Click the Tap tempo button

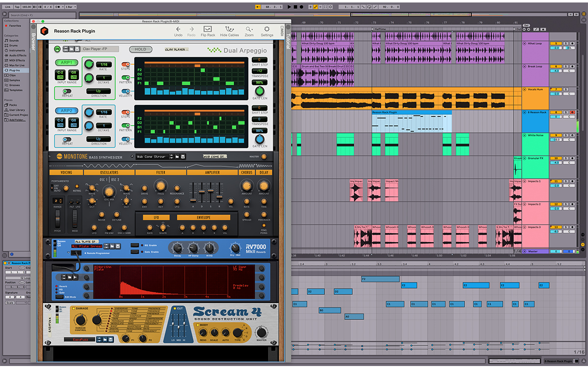(x=17, y=7)
